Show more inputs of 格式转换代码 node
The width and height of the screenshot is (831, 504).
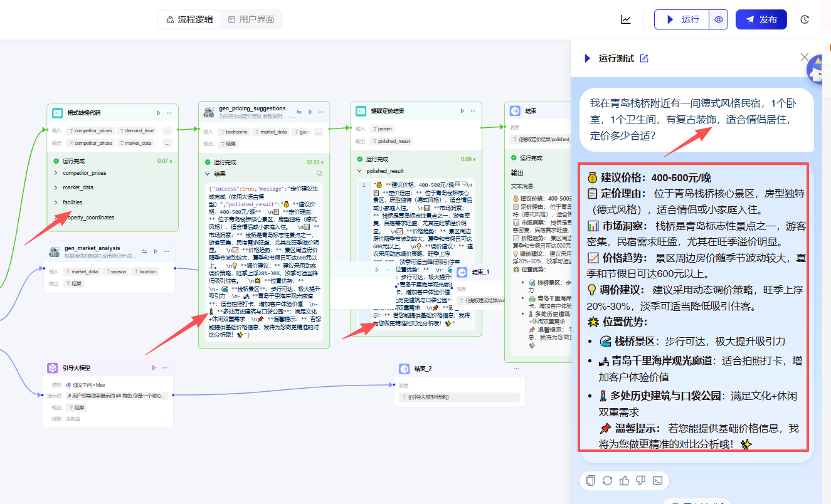coord(167,131)
